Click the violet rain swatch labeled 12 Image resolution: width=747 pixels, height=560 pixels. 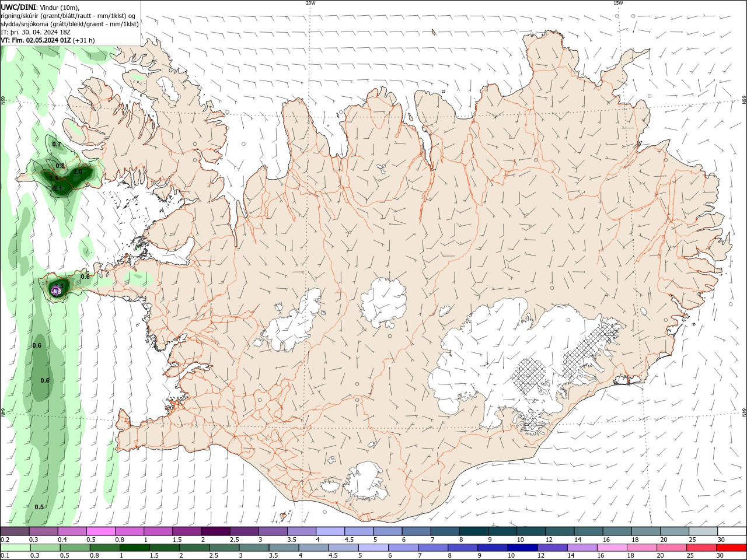(x=552, y=548)
